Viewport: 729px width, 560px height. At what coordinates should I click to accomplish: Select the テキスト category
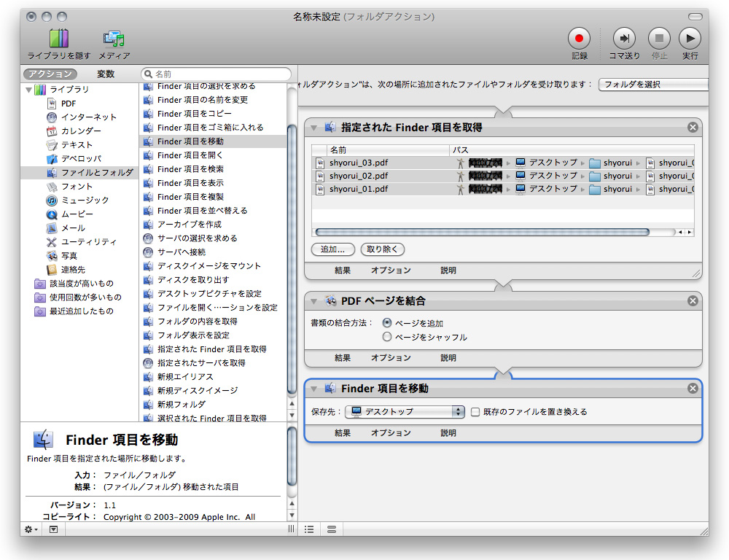point(70,145)
